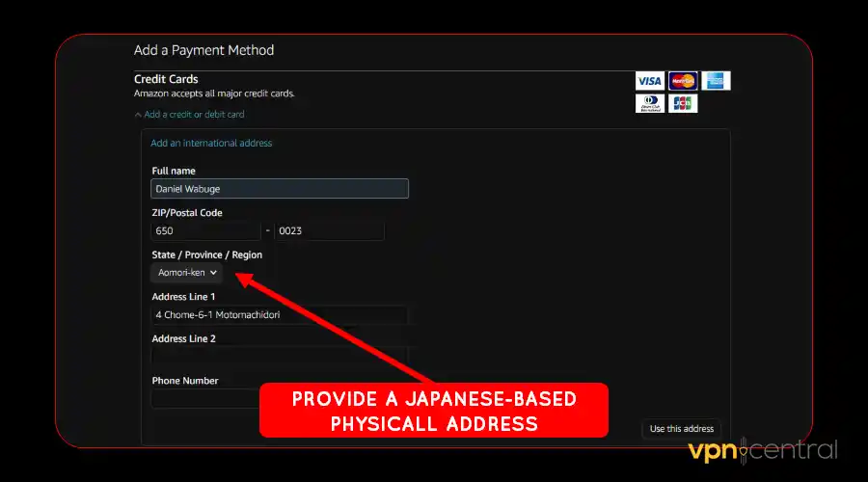Click the Address Line 1 label
Image resolution: width=868 pixels, height=482 pixels.
[183, 297]
